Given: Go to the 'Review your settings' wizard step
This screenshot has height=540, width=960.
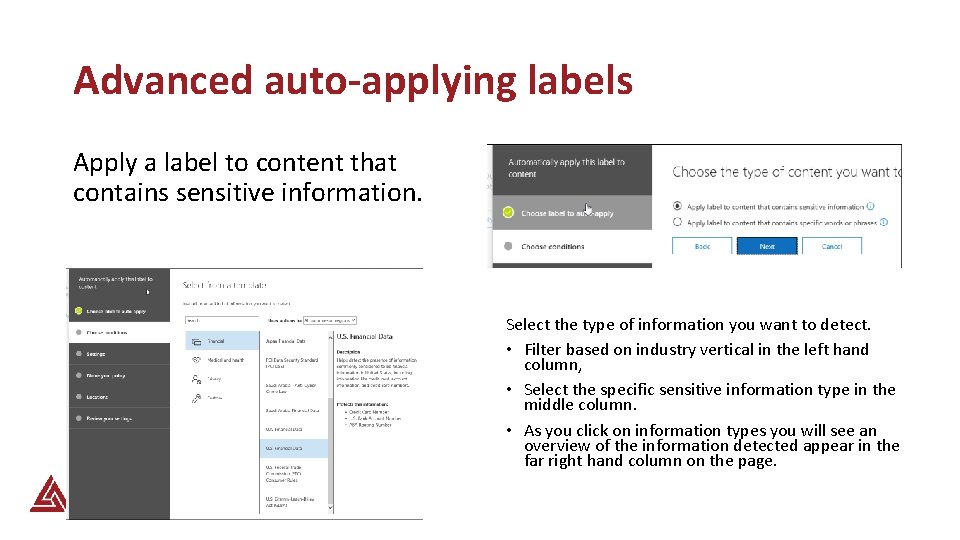Looking at the screenshot, I should coord(119,418).
